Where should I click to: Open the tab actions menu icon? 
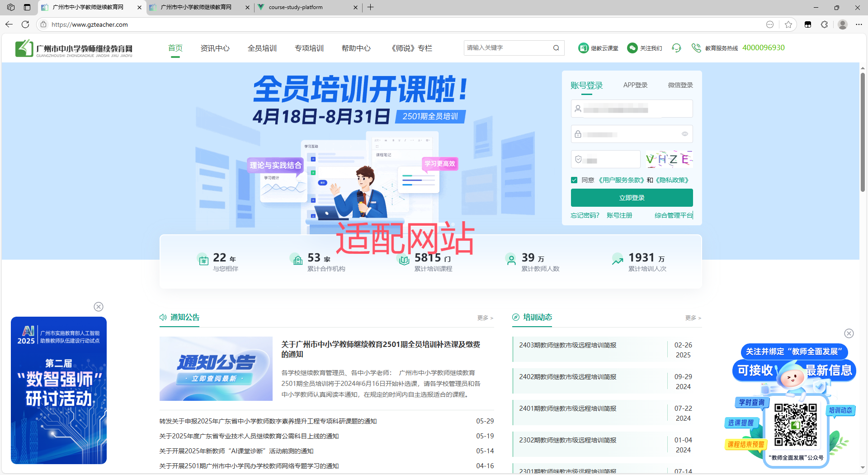(27, 7)
